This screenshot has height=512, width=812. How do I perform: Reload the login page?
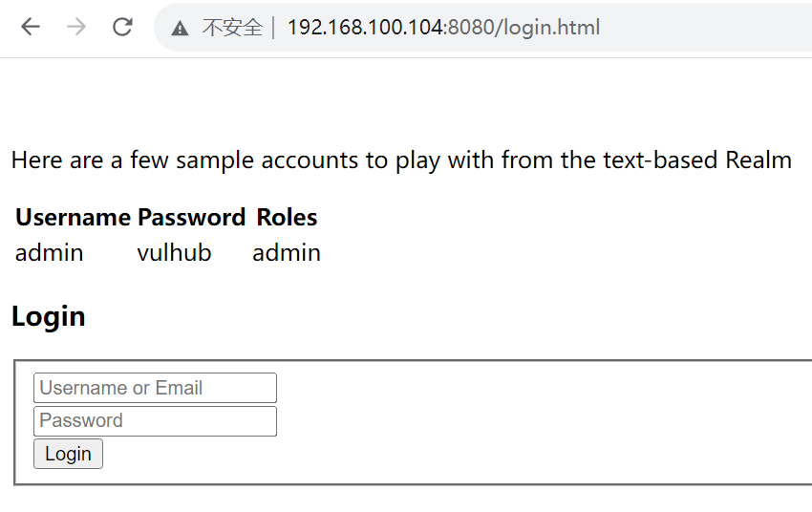122,27
